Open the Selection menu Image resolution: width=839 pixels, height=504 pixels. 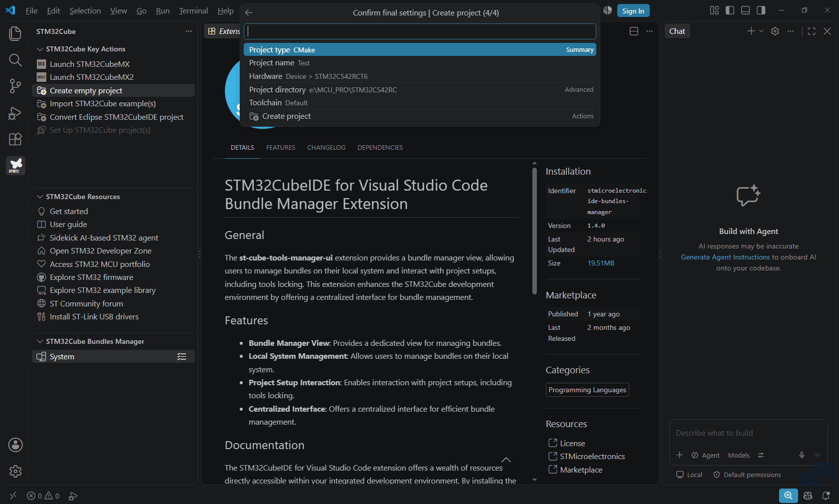tap(85, 10)
